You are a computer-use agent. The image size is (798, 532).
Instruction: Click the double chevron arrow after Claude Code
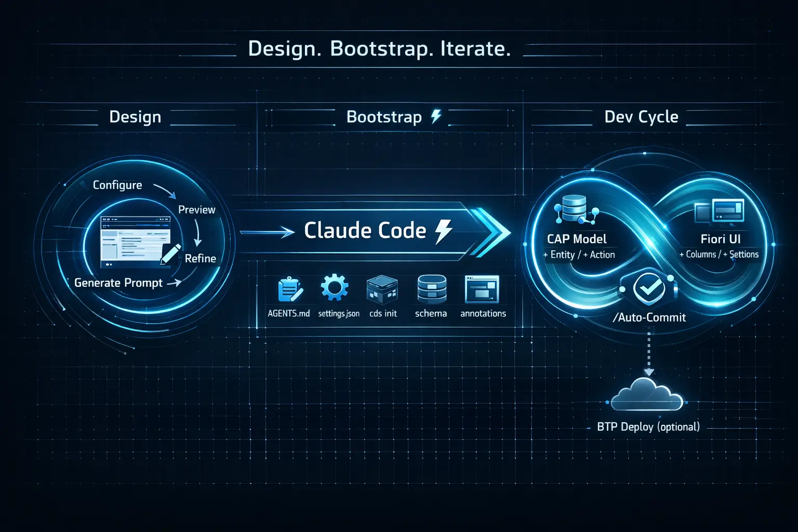point(490,232)
